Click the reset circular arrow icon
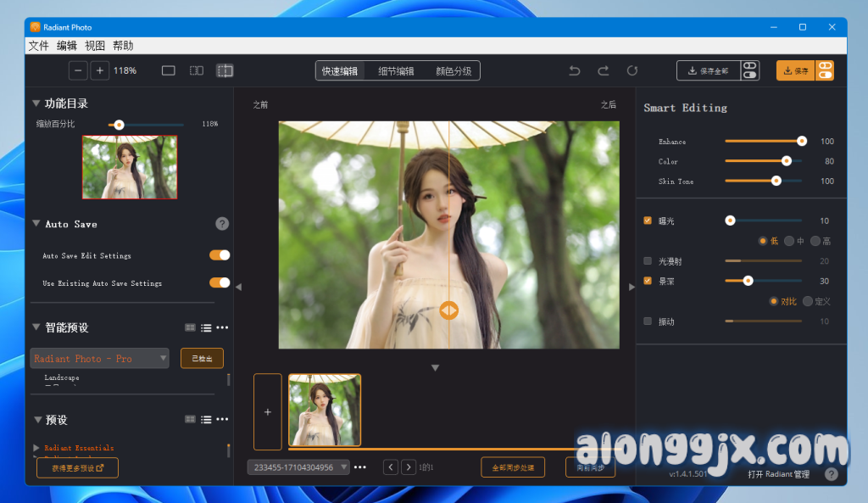 pyautogui.click(x=632, y=70)
